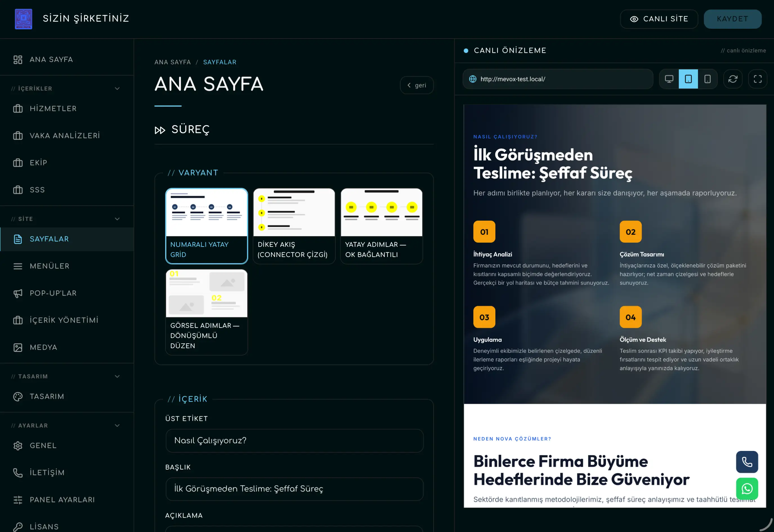774x532 pixels.
Task: Click the Süreç fast-forward icon
Action: tap(160, 130)
